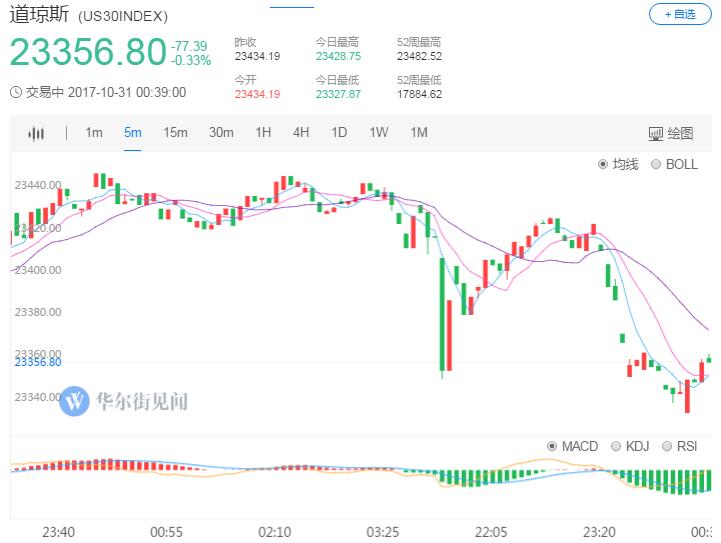Screen dimensions: 721x543
Task: Click the 02:10 time axis label
Action: click(275, 532)
